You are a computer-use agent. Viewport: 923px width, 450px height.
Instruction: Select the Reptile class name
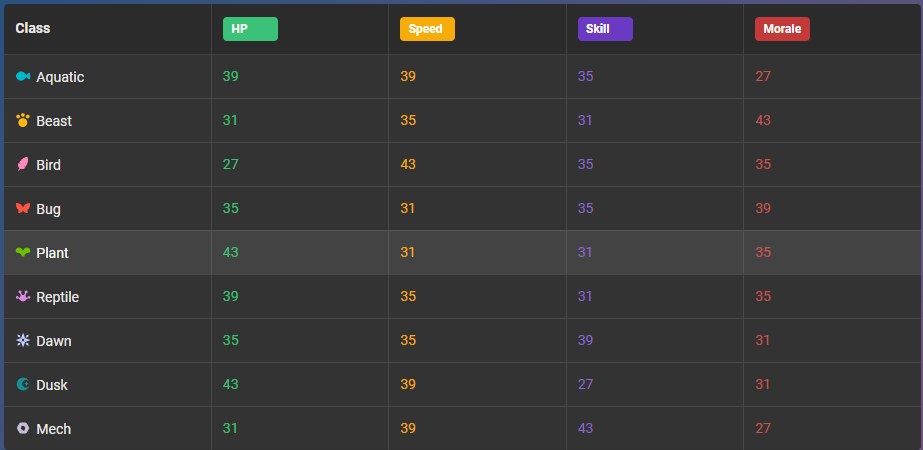[58, 297]
